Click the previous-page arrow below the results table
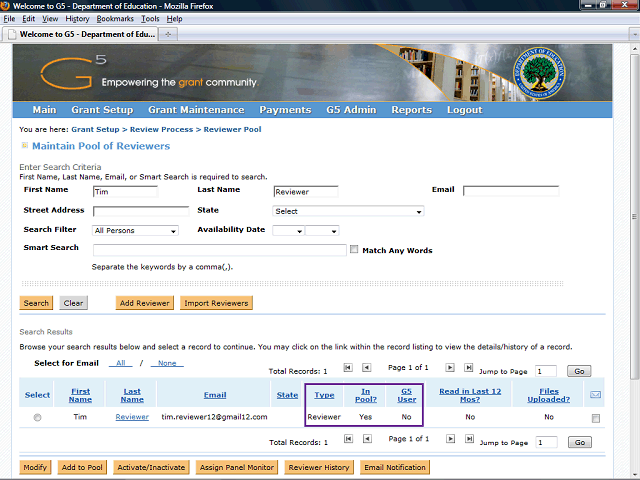The height and width of the screenshot is (480, 640). tap(365, 439)
